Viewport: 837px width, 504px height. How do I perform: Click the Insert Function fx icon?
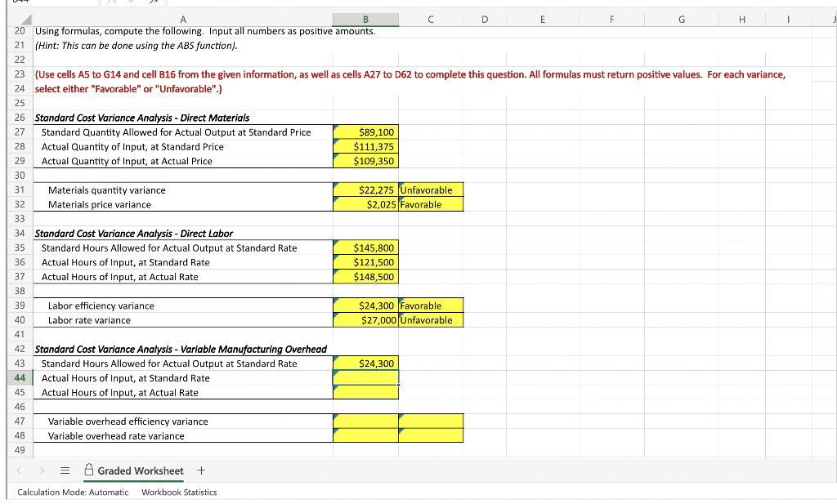(x=154, y=3)
